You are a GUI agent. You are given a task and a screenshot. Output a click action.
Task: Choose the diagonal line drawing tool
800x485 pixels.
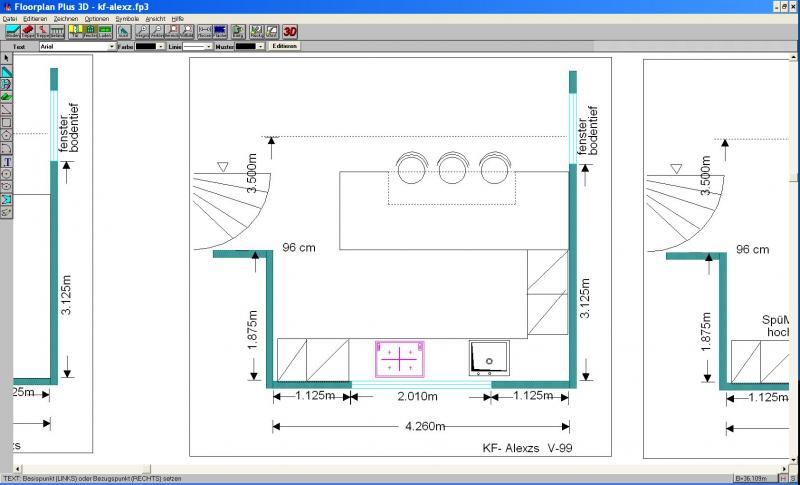[7, 109]
